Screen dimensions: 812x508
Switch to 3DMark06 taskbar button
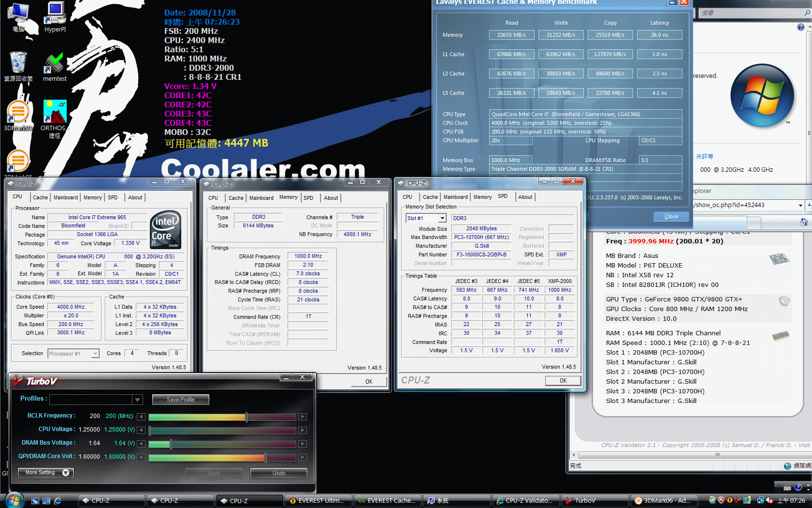664,501
